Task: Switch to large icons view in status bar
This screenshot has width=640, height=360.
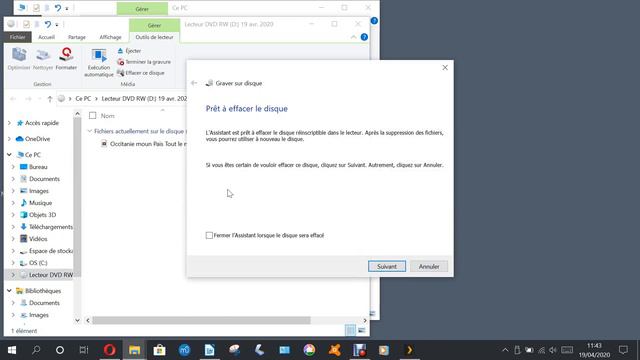Action: pyautogui.click(x=362, y=330)
